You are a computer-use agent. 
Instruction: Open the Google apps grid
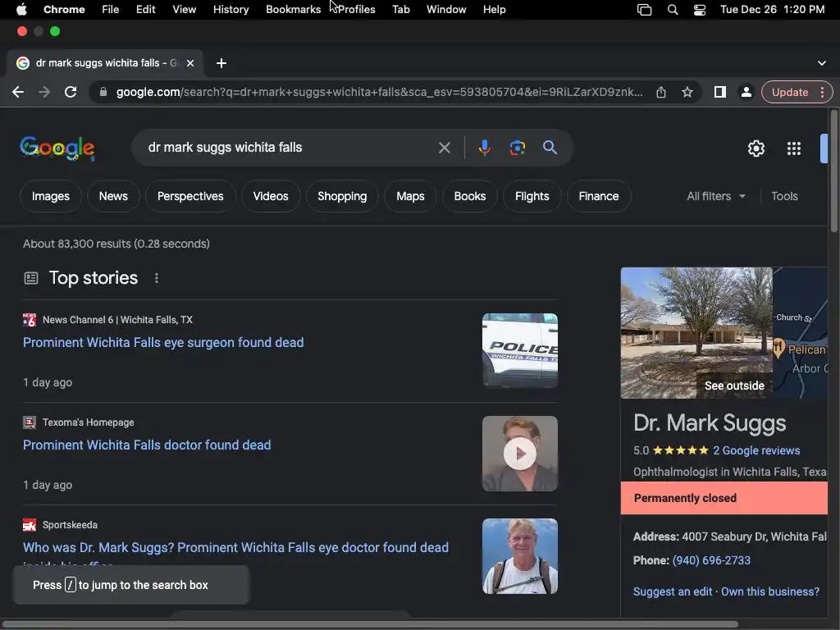[x=794, y=148]
